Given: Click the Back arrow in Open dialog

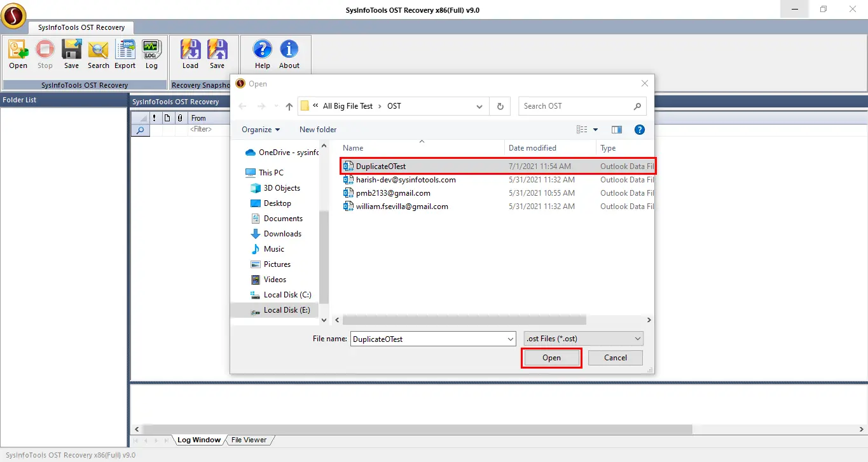Looking at the screenshot, I should 242,106.
